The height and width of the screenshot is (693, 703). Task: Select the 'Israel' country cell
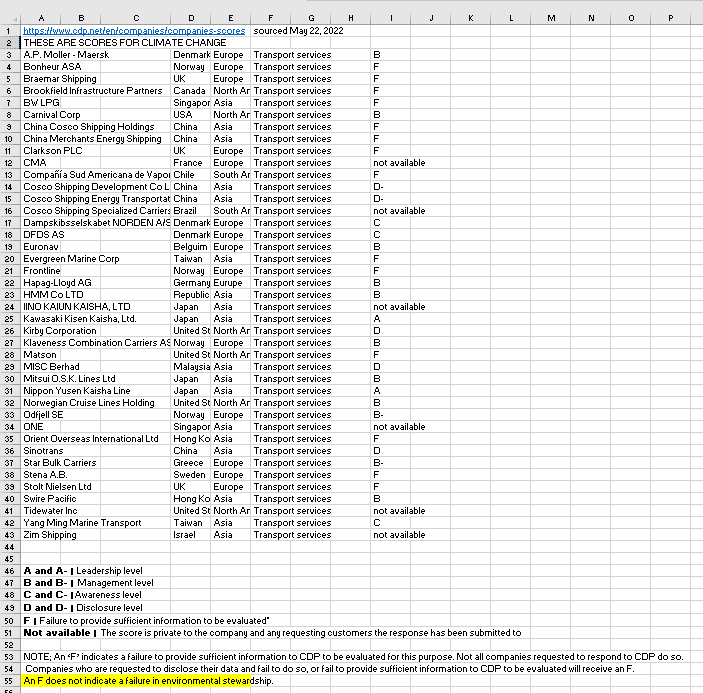pyautogui.click(x=185, y=535)
